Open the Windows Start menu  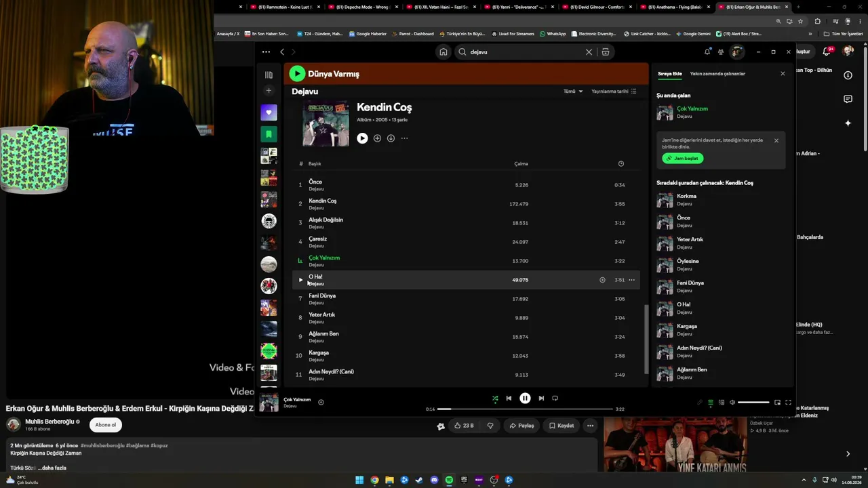click(x=359, y=480)
